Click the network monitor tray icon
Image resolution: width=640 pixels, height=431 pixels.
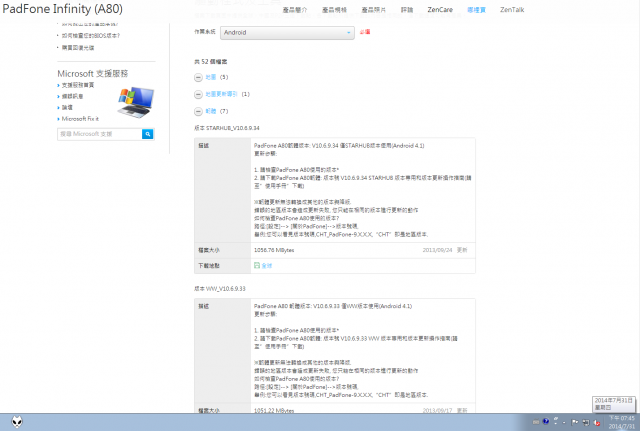[x=586, y=422]
